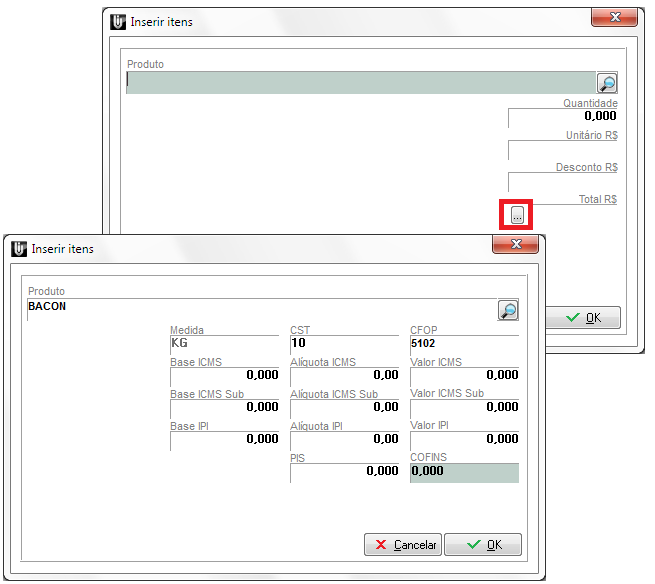The image size is (655, 584).
Task: Select the Quantidade input field
Action: pos(563,116)
